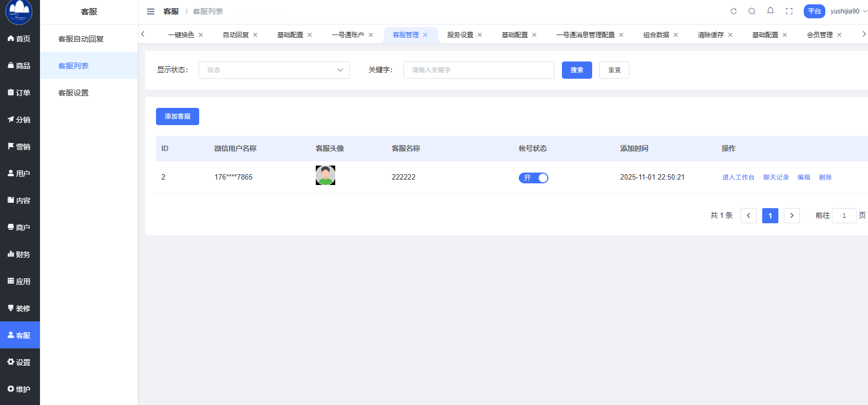Click the refresh icon in top bar
The image size is (868, 405).
click(x=733, y=11)
